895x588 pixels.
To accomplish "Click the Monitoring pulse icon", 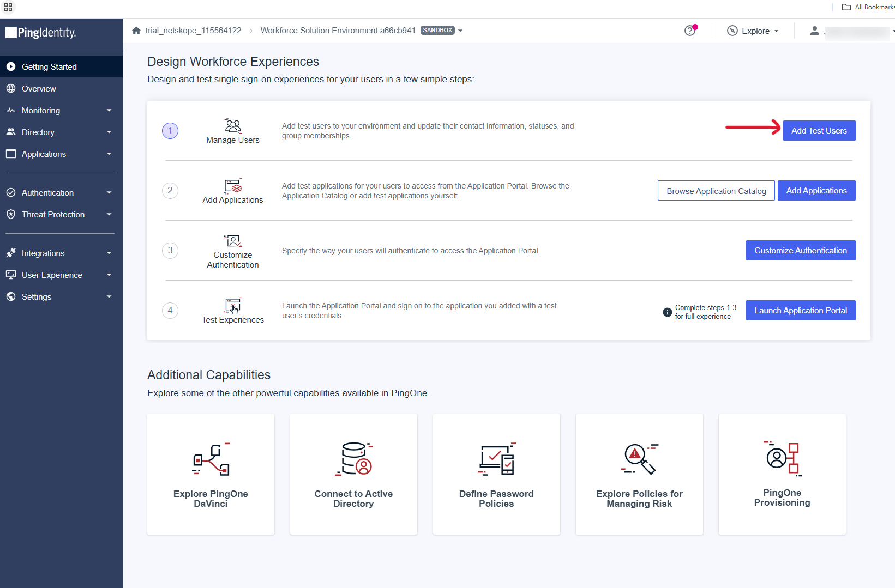I will 11,110.
